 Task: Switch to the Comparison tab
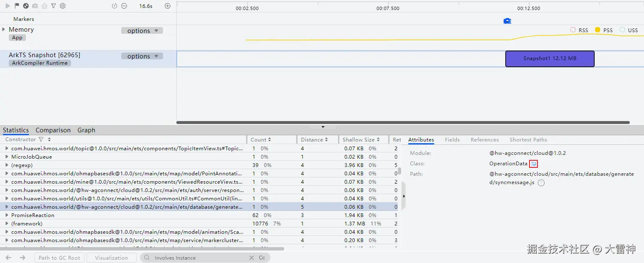pos(53,130)
